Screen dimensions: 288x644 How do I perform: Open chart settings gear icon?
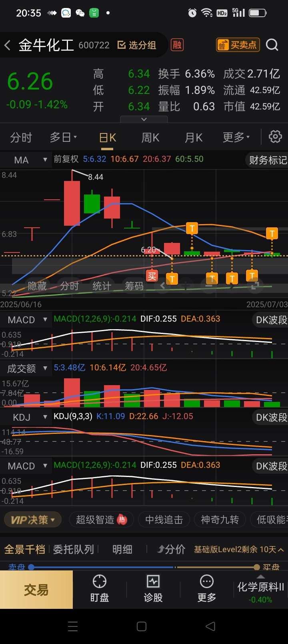click(275, 137)
